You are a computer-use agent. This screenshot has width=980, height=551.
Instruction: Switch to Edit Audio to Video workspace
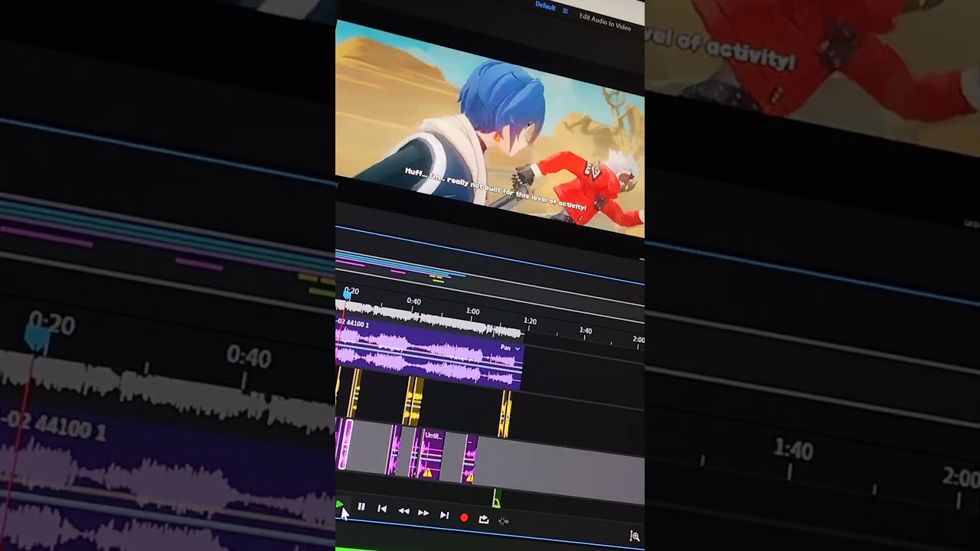click(605, 21)
